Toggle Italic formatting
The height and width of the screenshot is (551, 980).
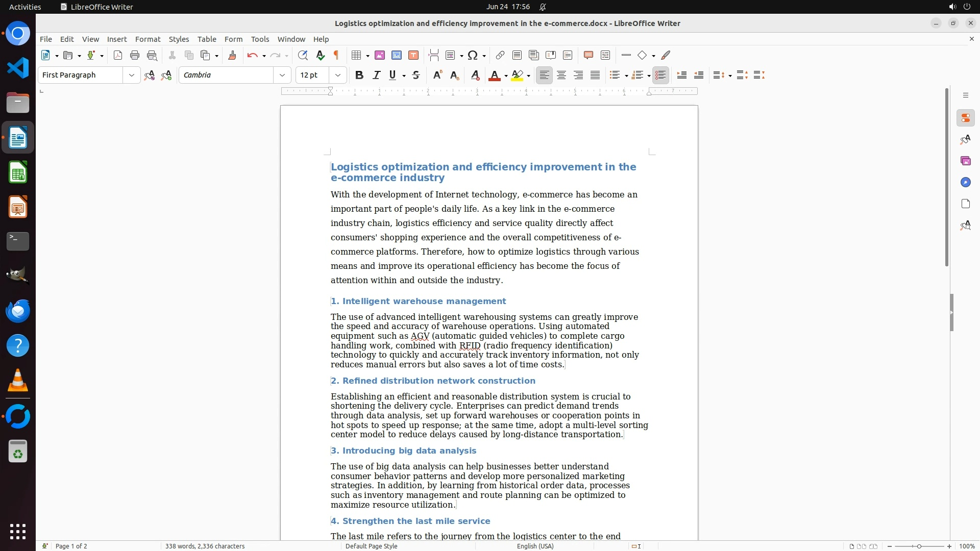click(376, 76)
